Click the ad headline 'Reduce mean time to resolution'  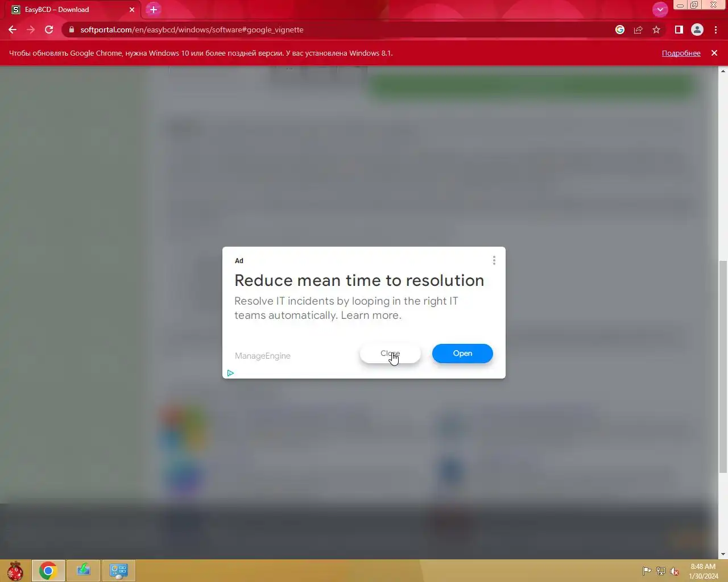(359, 280)
